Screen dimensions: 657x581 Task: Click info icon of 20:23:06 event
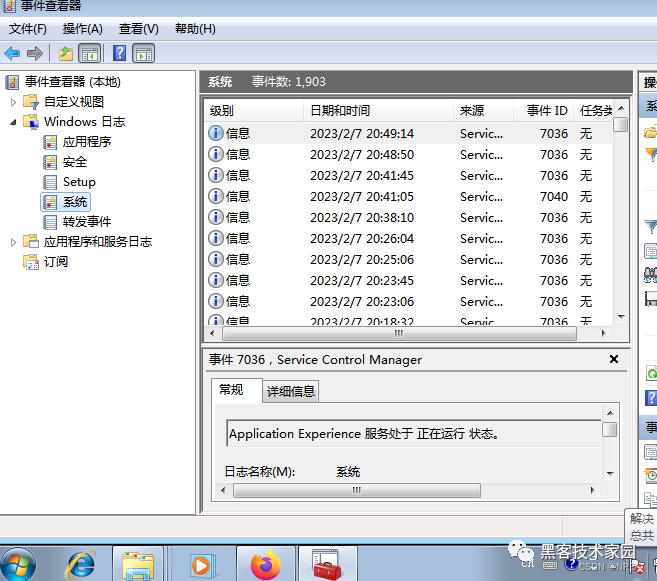pyautogui.click(x=216, y=301)
